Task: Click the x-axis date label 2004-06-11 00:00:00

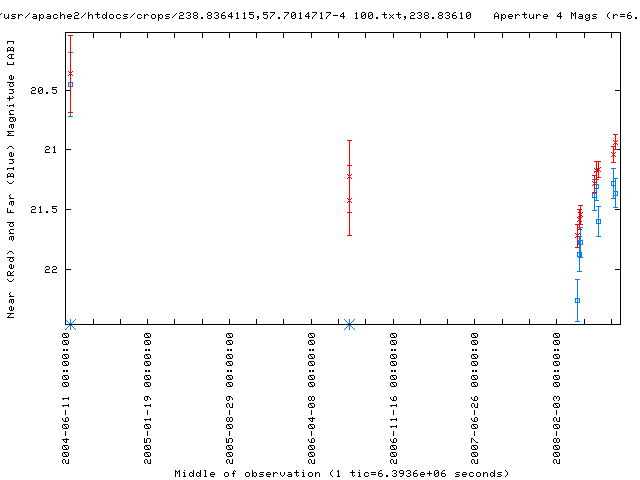Action: coord(66,398)
